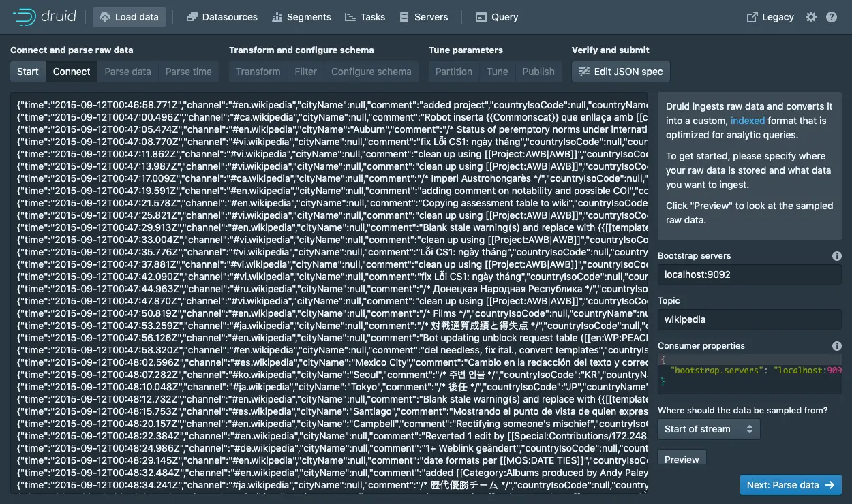Open the settings gear menu
852x504 pixels.
tap(811, 17)
